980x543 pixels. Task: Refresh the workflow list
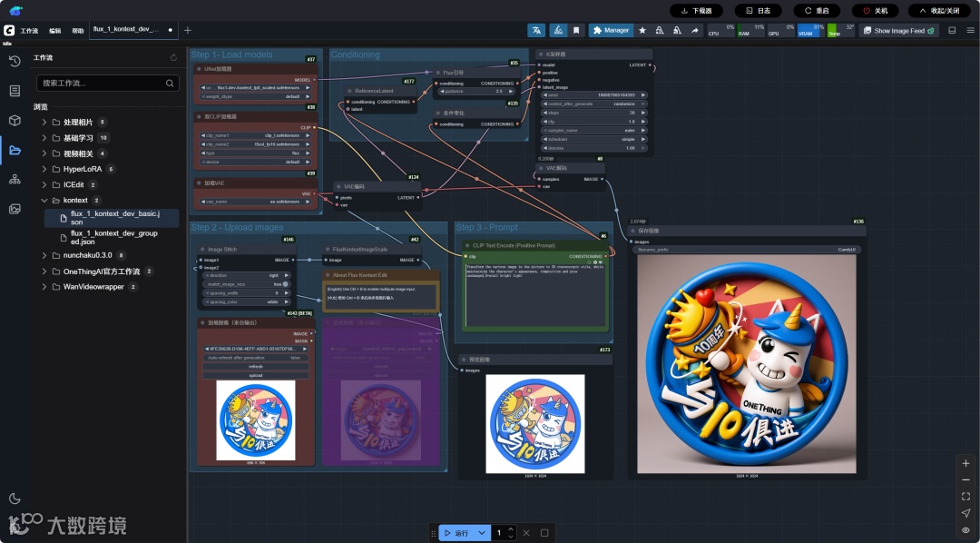[173, 57]
